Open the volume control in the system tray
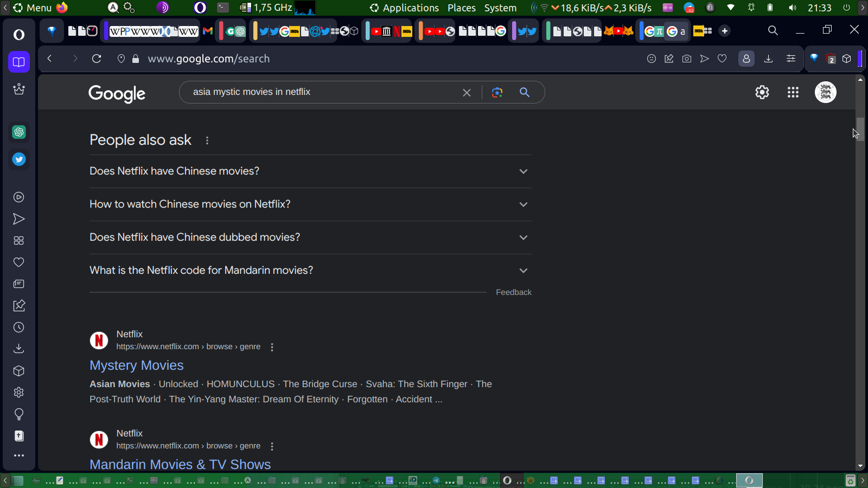This screenshot has width=868, height=488. (x=793, y=8)
